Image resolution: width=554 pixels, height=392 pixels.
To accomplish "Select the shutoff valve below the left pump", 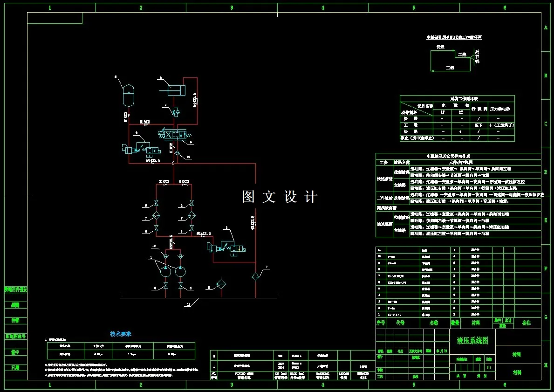I will pyautogui.click(x=165, y=286).
